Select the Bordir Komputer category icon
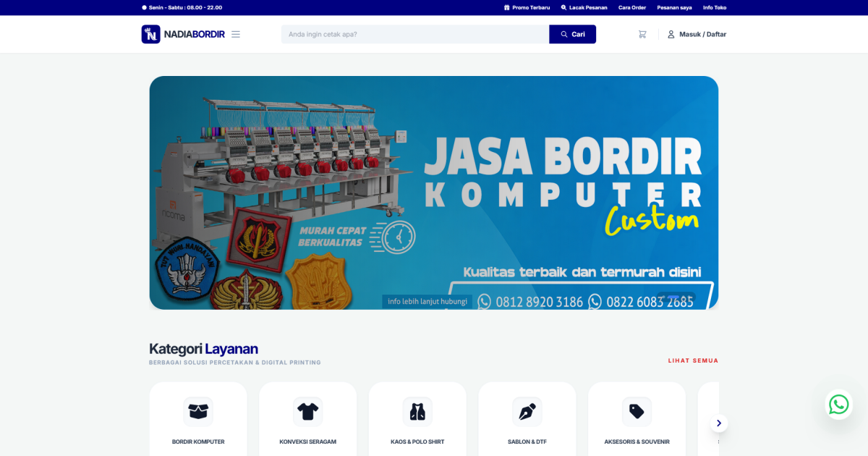Viewport: 868px width, 456px height. pos(198,411)
